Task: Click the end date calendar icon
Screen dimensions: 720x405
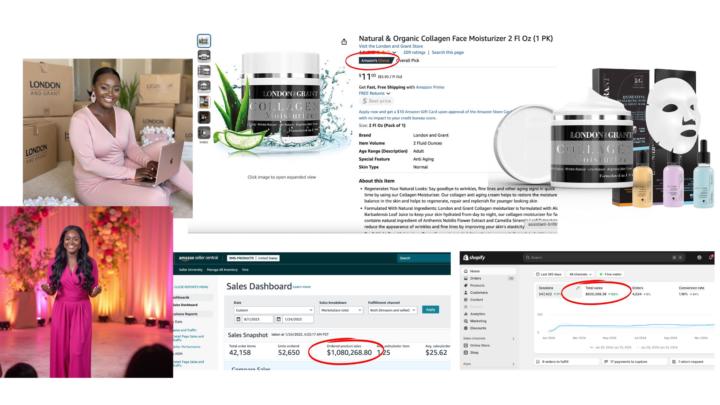Action: pyautogui.click(x=278, y=319)
